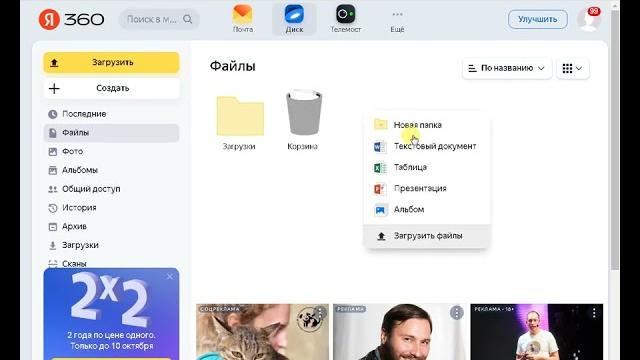This screenshot has height=360, width=640.
Task: Expand the По названию sort dropdown
Action: pos(507,68)
